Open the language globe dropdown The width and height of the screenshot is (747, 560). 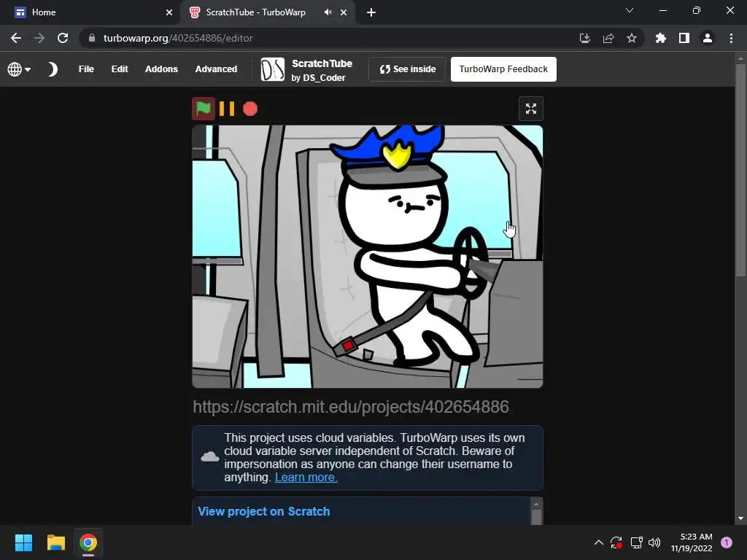(x=19, y=69)
